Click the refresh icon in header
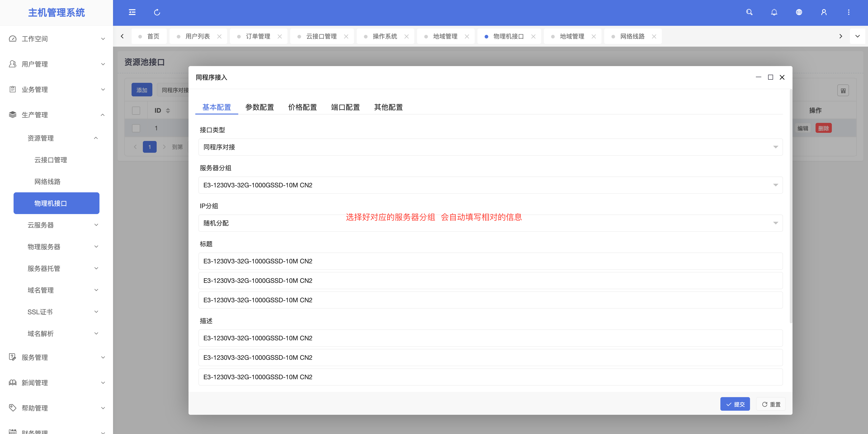 [x=157, y=12]
